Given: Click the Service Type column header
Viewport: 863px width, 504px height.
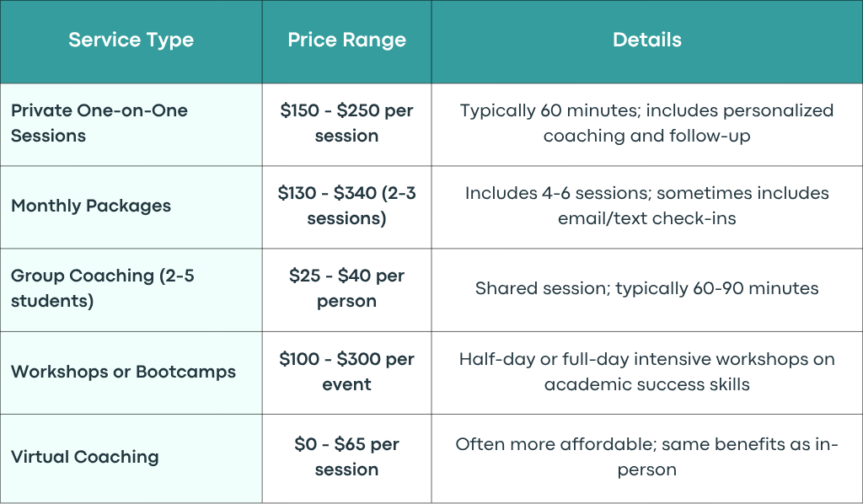Looking at the screenshot, I should 131,40.
